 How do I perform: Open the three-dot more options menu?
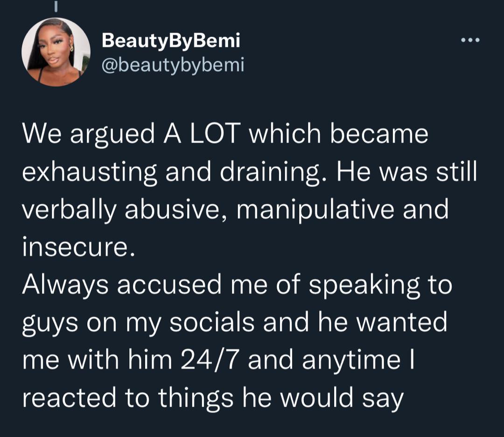(470, 40)
